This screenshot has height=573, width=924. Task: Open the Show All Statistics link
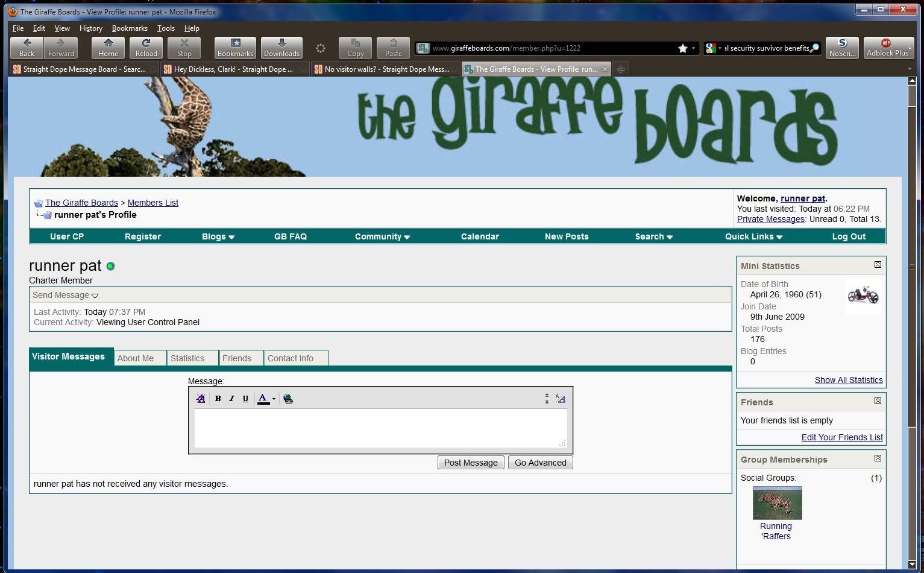click(849, 380)
